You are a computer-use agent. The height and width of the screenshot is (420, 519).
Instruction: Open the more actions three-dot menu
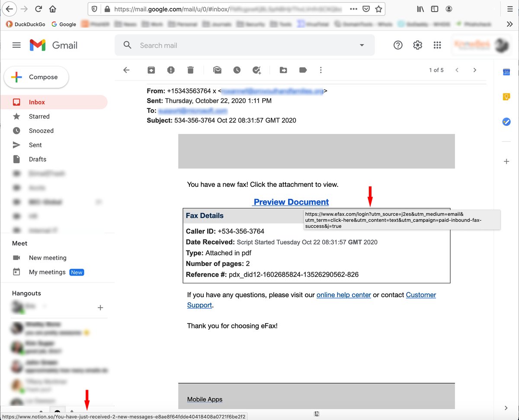click(x=321, y=70)
